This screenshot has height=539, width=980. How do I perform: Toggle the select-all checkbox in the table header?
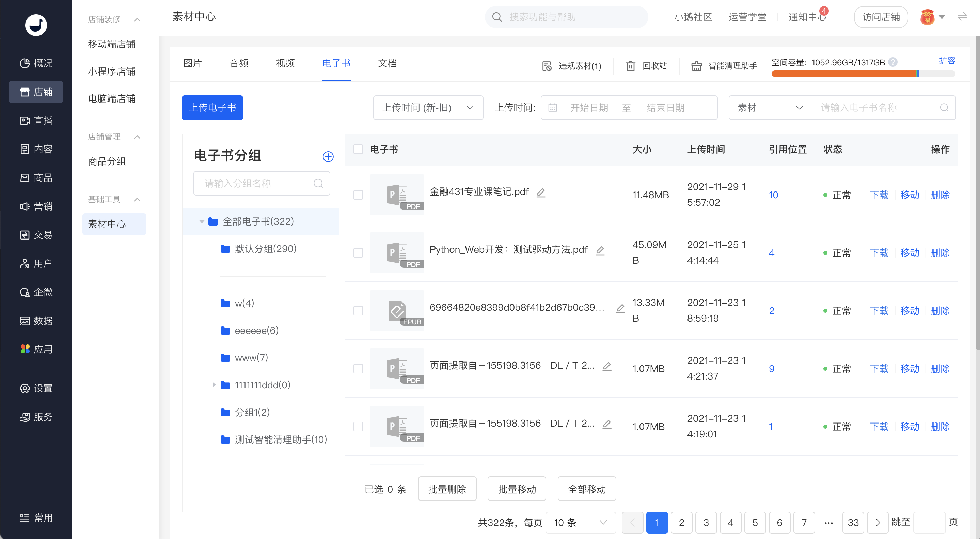point(358,149)
